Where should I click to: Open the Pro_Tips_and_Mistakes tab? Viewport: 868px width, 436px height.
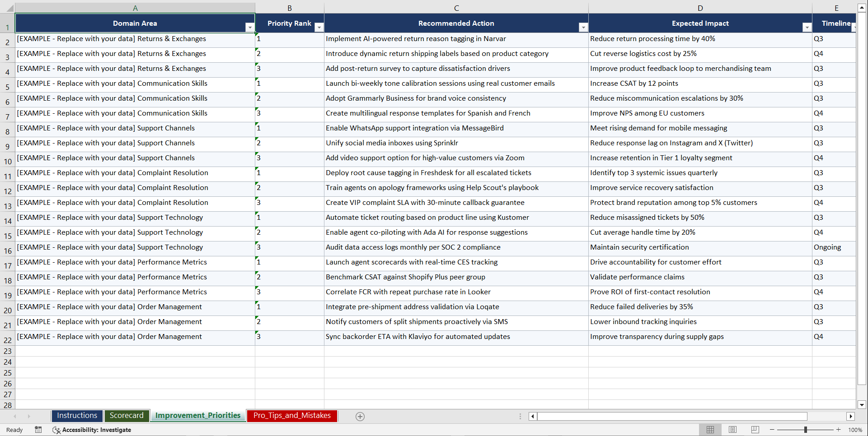coord(292,416)
